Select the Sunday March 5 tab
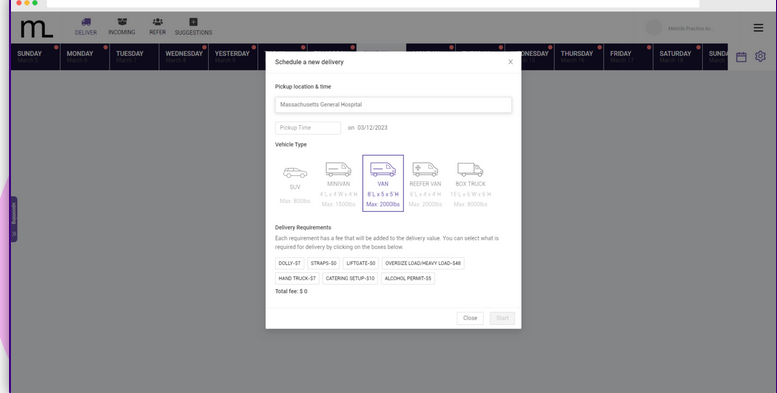 click(x=35, y=56)
